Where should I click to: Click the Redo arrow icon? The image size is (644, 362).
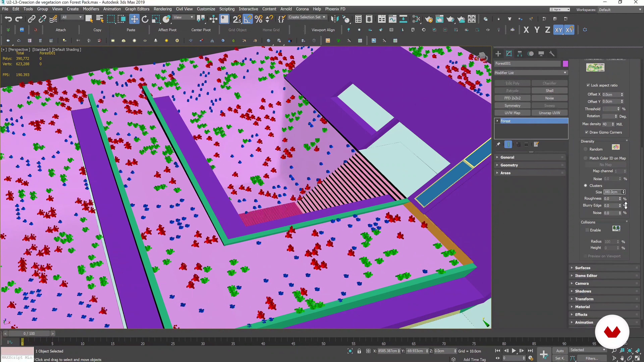pos(19,19)
